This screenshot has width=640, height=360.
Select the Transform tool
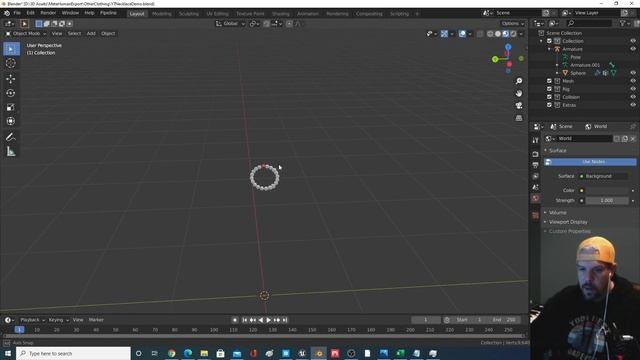[x=11, y=121]
